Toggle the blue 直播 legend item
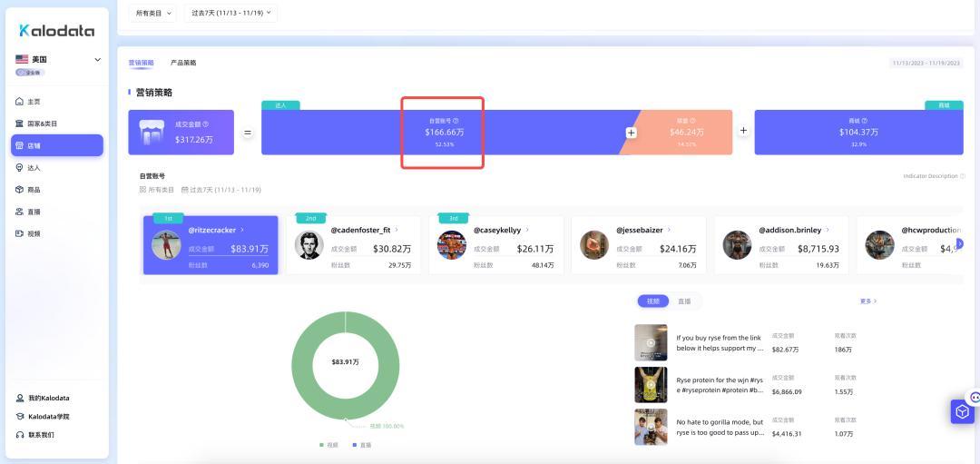The width and height of the screenshot is (980, 464). click(362, 445)
